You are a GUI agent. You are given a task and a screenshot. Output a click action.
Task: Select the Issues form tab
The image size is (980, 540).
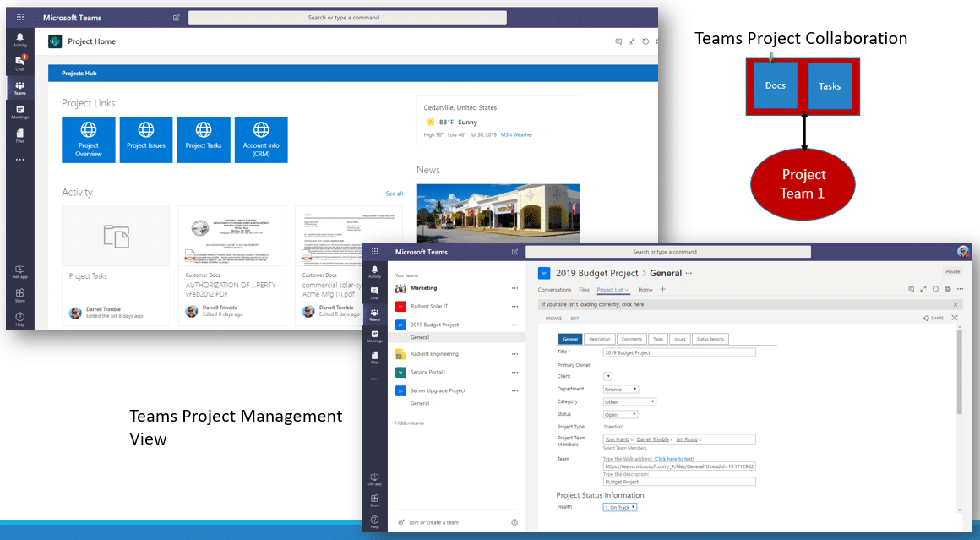(x=680, y=339)
